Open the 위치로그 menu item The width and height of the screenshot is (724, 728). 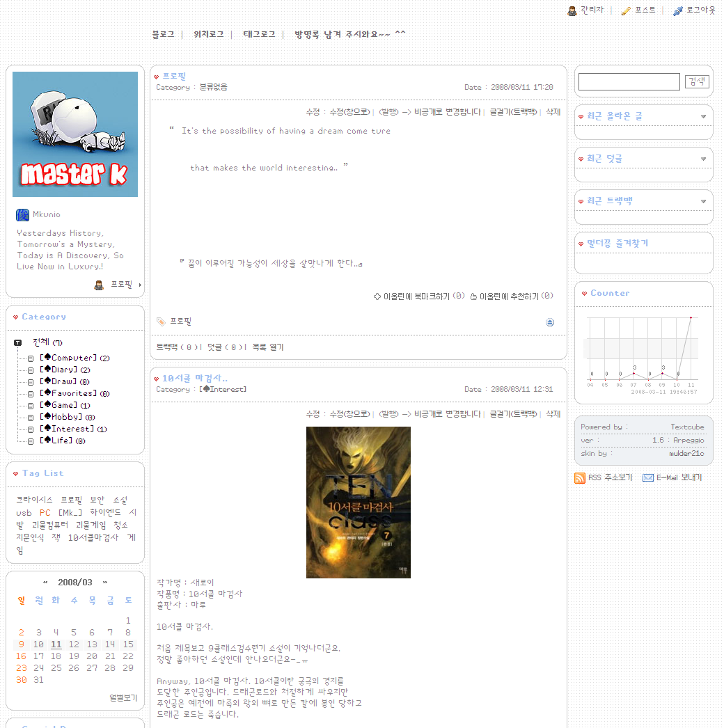tap(209, 34)
